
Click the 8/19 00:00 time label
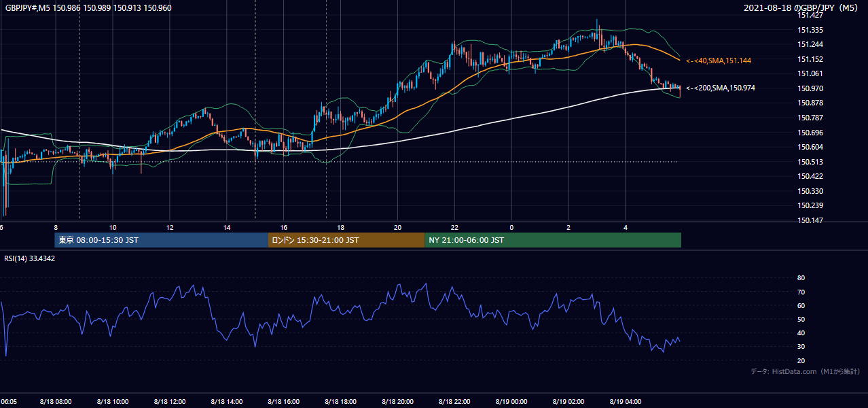[511, 402]
